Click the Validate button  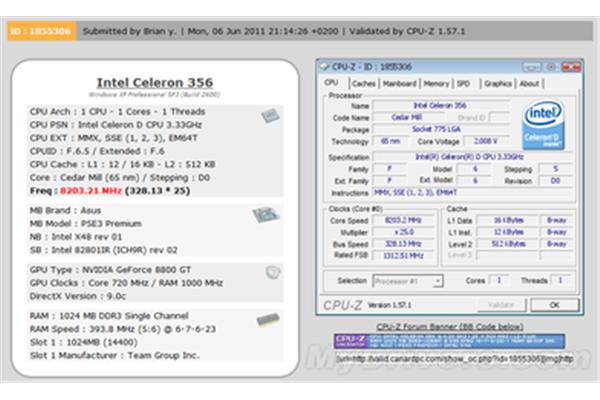(501, 305)
